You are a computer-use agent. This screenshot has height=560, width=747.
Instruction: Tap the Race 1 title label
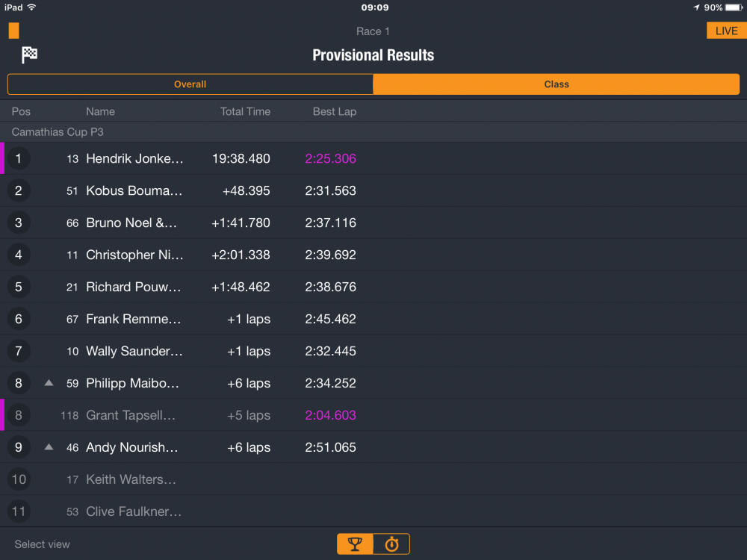[x=373, y=31]
